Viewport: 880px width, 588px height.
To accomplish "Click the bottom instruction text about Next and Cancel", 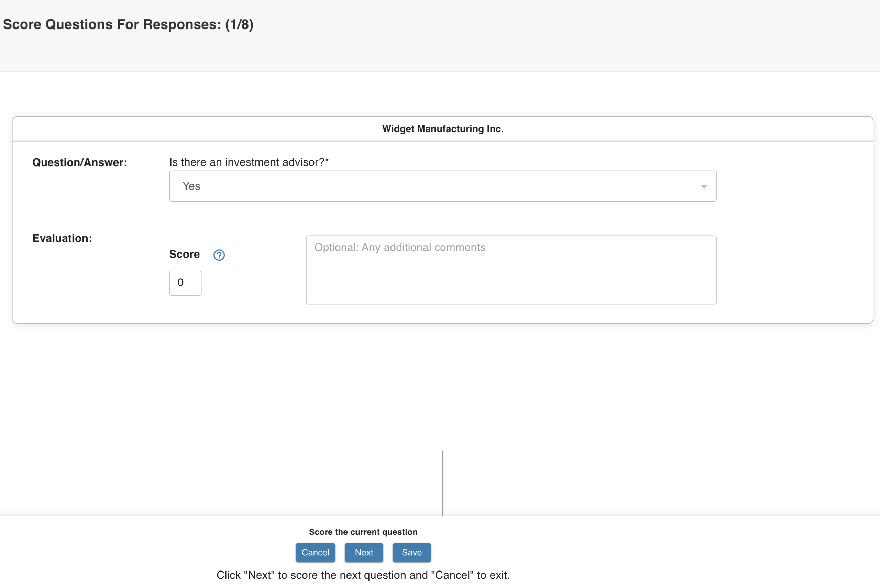I will 363,575.
